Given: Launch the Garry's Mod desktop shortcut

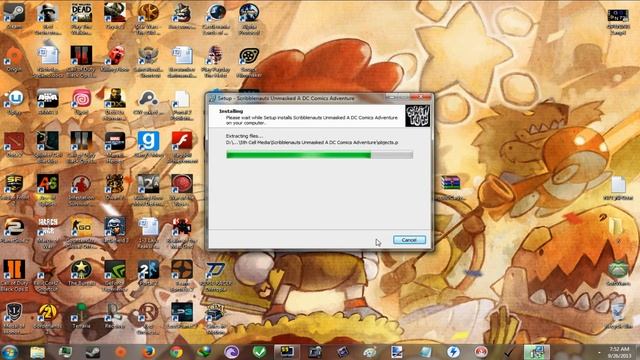Looking at the screenshot, I should point(148,144).
